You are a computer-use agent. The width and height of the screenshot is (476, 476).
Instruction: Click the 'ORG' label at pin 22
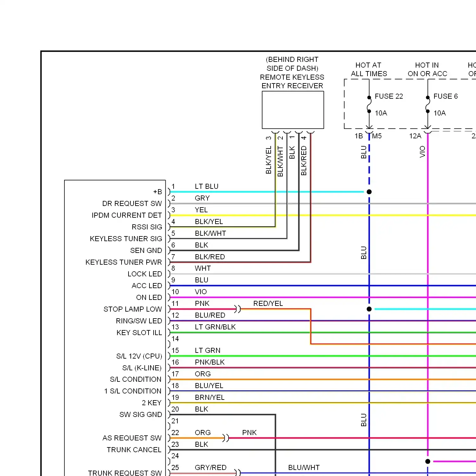pyautogui.click(x=203, y=433)
